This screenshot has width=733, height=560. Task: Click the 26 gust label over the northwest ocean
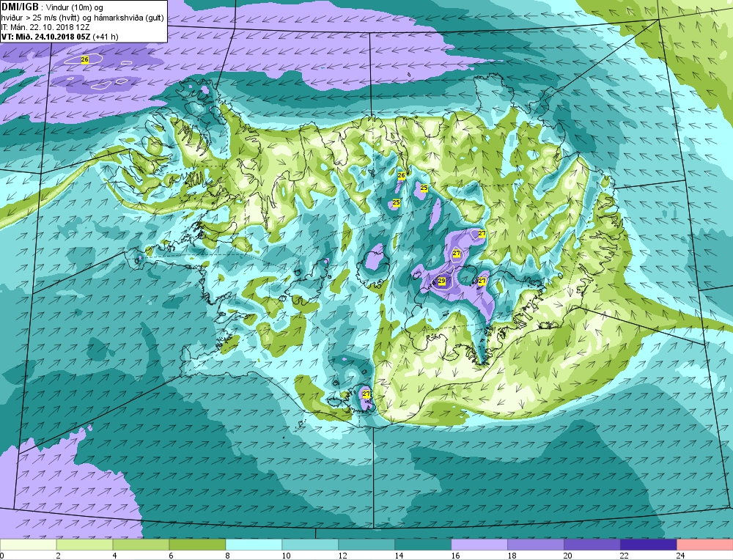[84, 59]
